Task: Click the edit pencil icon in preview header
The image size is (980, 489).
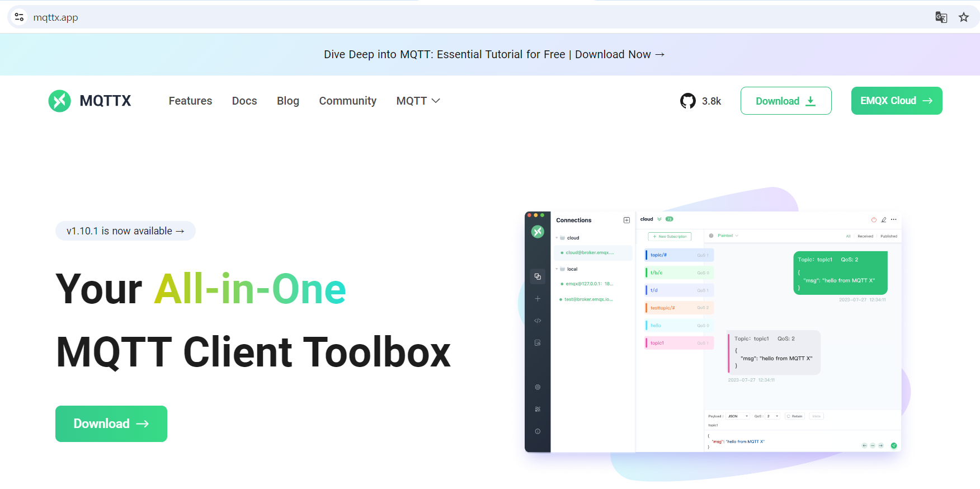Action: (x=884, y=219)
